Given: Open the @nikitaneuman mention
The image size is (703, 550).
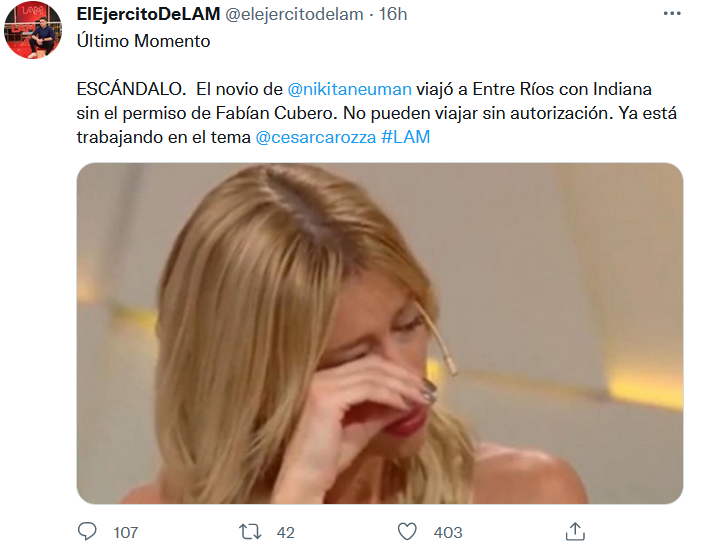Looking at the screenshot, I should (x=349, y=89).
